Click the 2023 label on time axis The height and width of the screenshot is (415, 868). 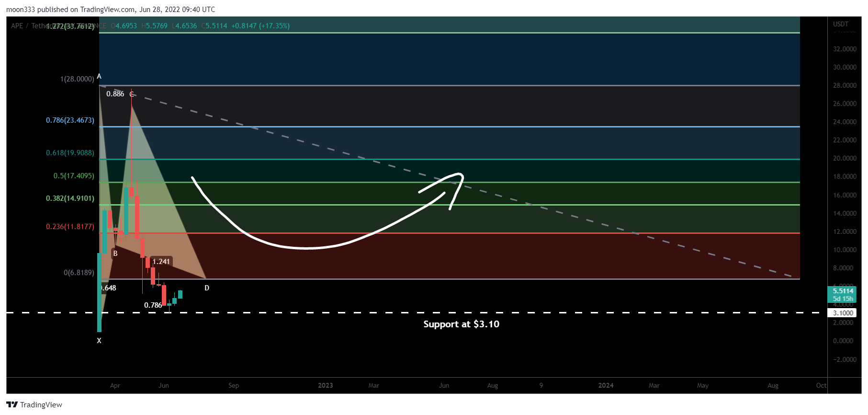[326, 385]
